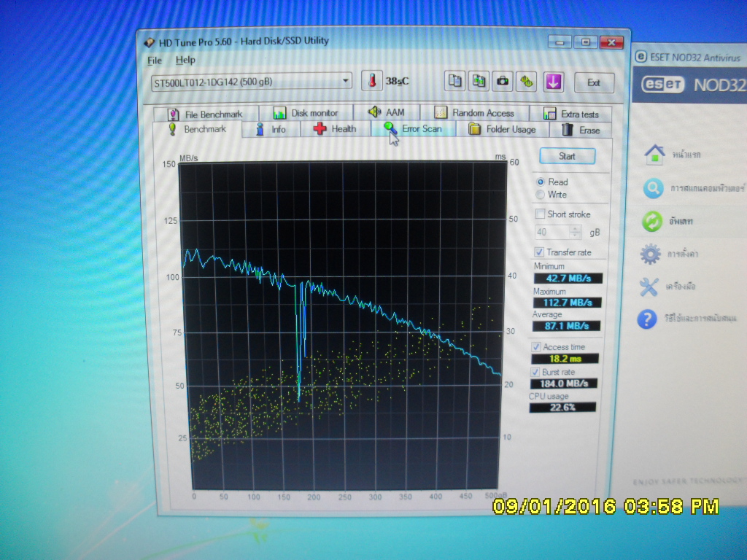
Task: Click the Exit button
Action: point(594,83)
